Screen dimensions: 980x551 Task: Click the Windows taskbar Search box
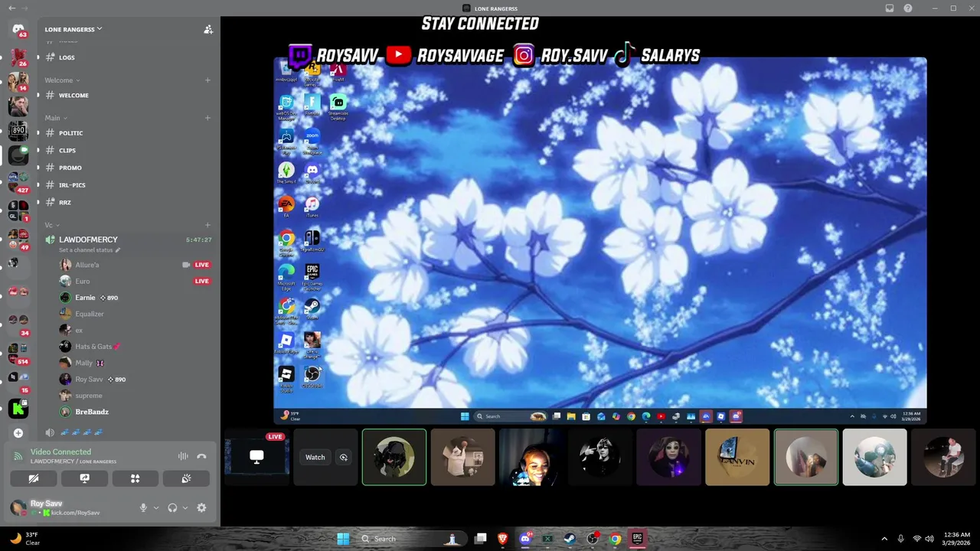412,539
